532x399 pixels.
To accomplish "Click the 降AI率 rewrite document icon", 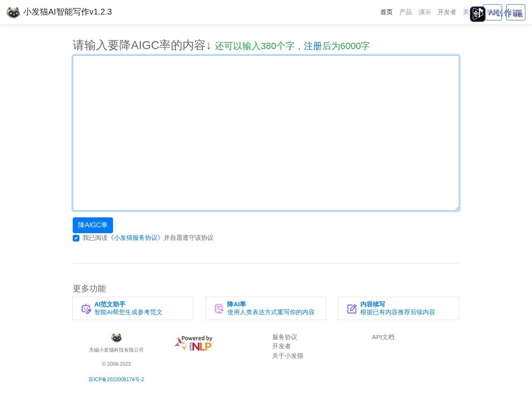I will pos(219,309).
